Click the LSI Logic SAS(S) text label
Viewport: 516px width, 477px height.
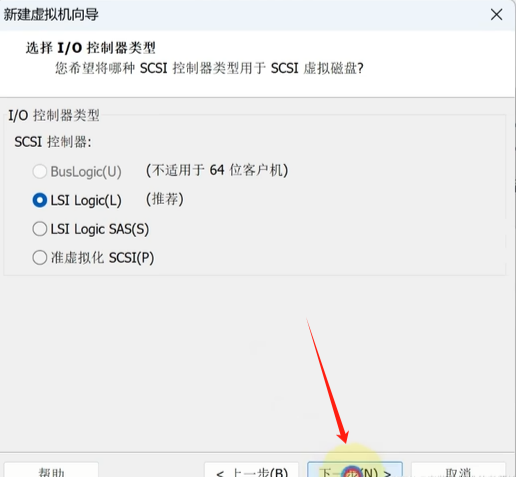(x=100, y=229)
